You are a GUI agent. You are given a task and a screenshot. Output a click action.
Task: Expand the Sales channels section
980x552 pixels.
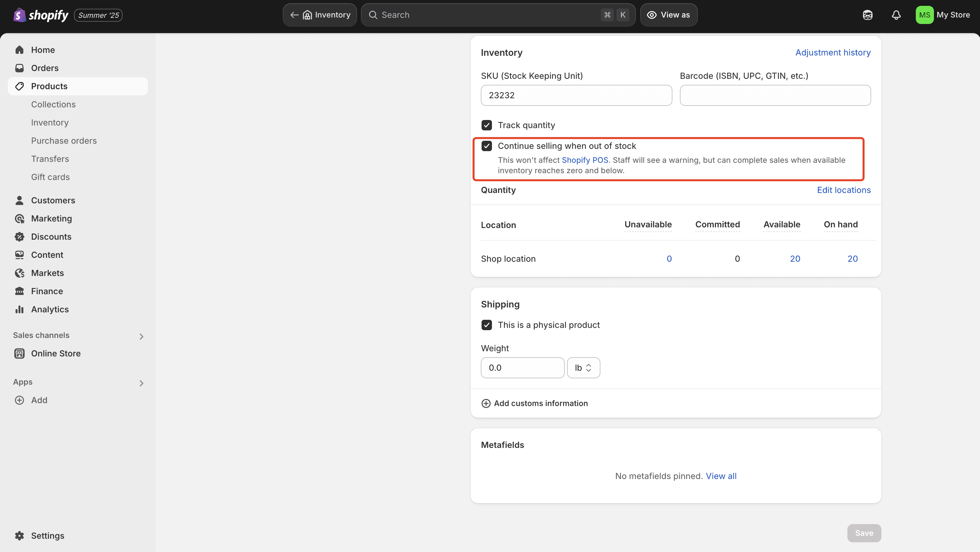pos(141,336)
